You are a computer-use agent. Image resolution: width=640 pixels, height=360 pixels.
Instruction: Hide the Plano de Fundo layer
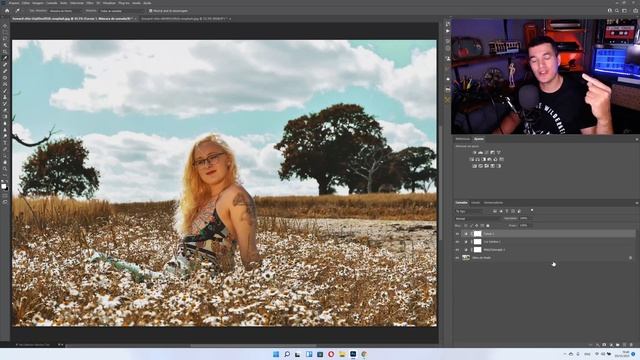457,258
